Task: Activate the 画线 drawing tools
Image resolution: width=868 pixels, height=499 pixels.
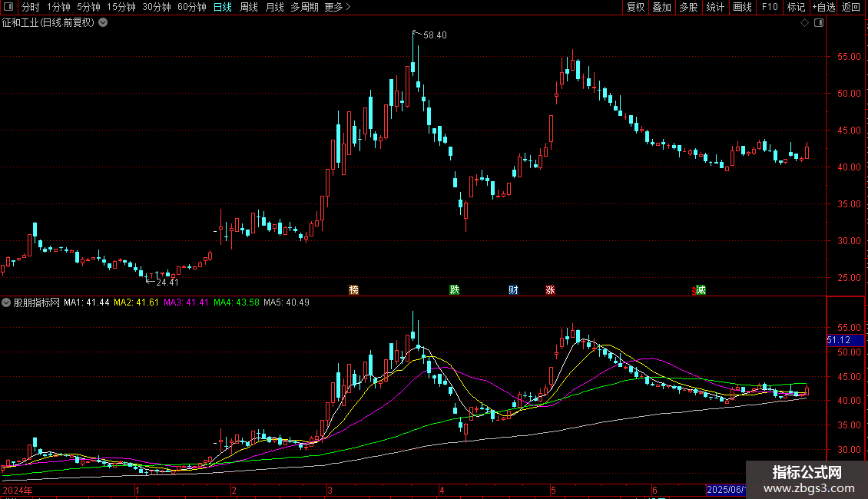Action: [x=742, y=7]
